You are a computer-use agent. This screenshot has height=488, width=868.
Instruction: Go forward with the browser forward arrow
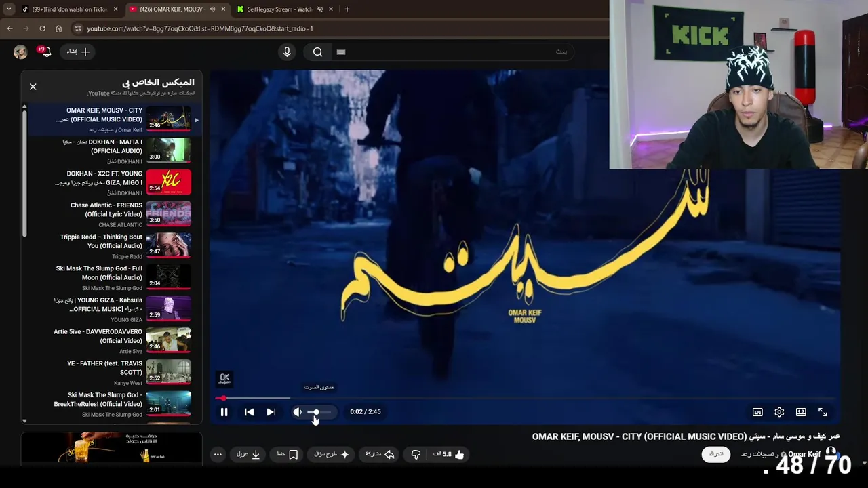[26, 28]
